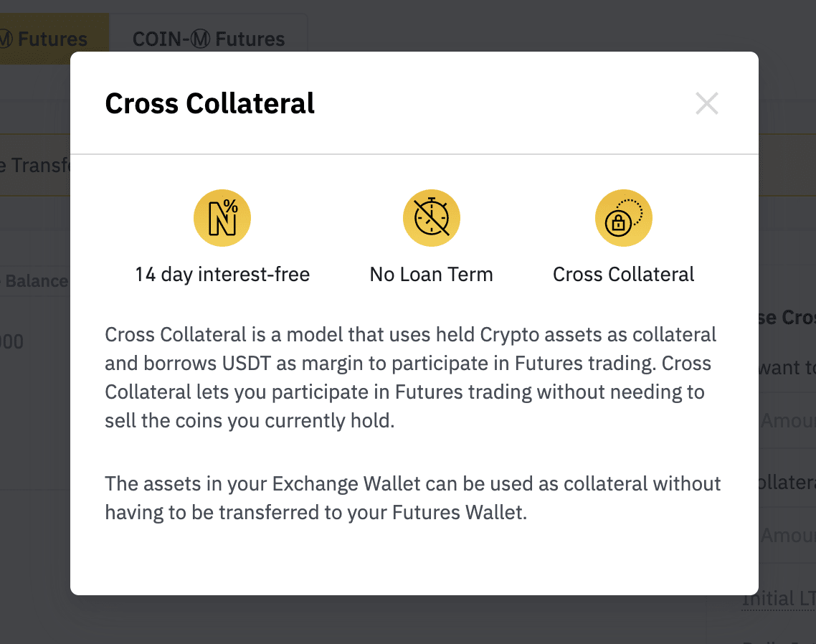Click the underlined Initial LTV label
The image size is (816, 644).
[x=779, y=599]
